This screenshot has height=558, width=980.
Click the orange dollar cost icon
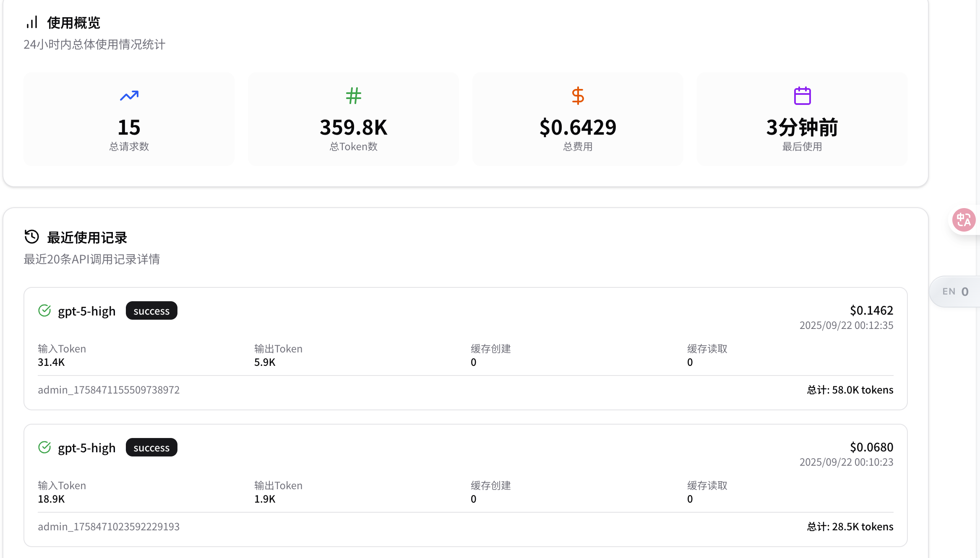pos(578,96)
